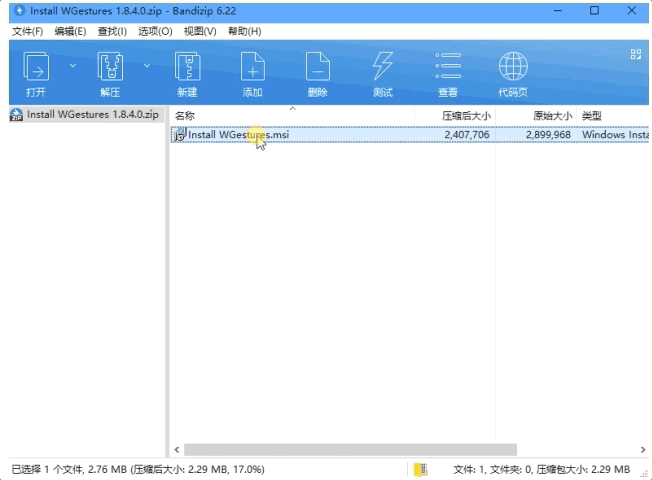Click the yellow archive icon in status bar
The image size is (652, 480).
[x=420, y=470]
